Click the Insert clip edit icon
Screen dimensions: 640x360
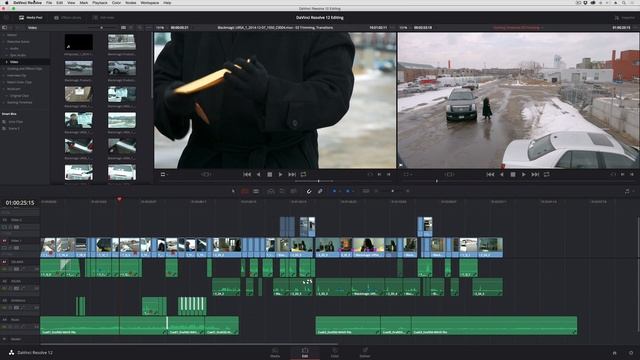(271, 191)
